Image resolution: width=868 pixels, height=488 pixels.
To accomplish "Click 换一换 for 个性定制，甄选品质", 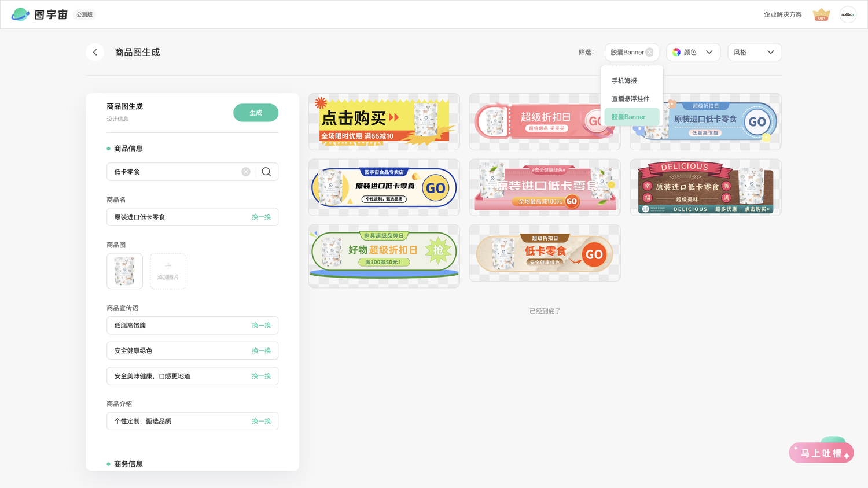I will click(261, 421).
